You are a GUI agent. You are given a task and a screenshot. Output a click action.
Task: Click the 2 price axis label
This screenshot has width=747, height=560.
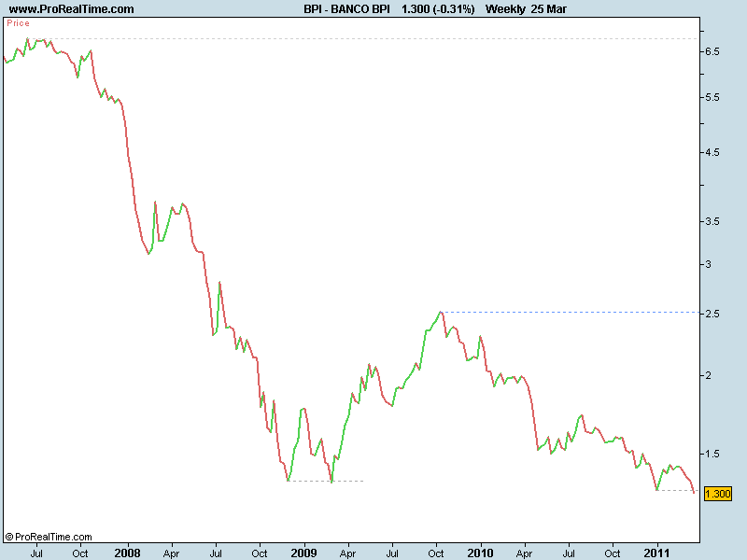click(x=709, y=376)
